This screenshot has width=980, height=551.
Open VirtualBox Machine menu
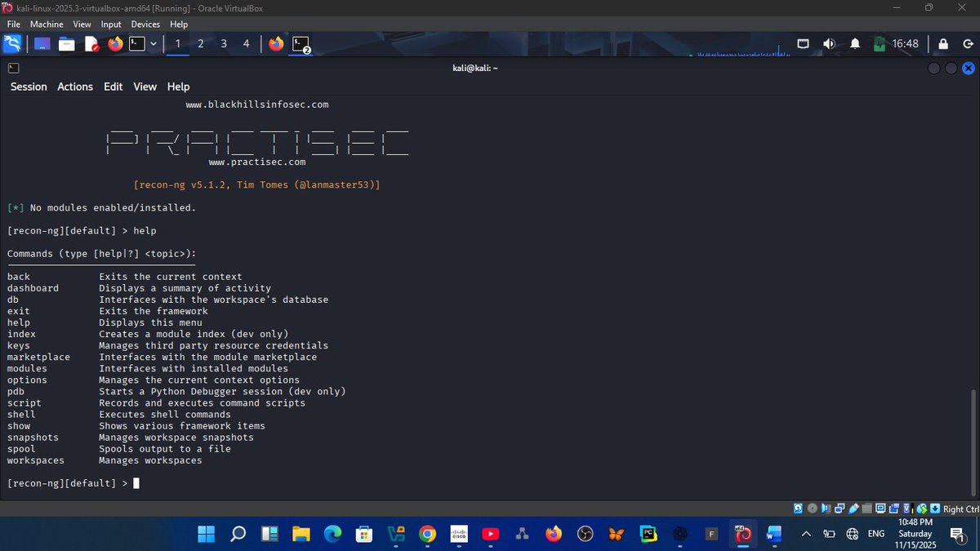point(47,24)
